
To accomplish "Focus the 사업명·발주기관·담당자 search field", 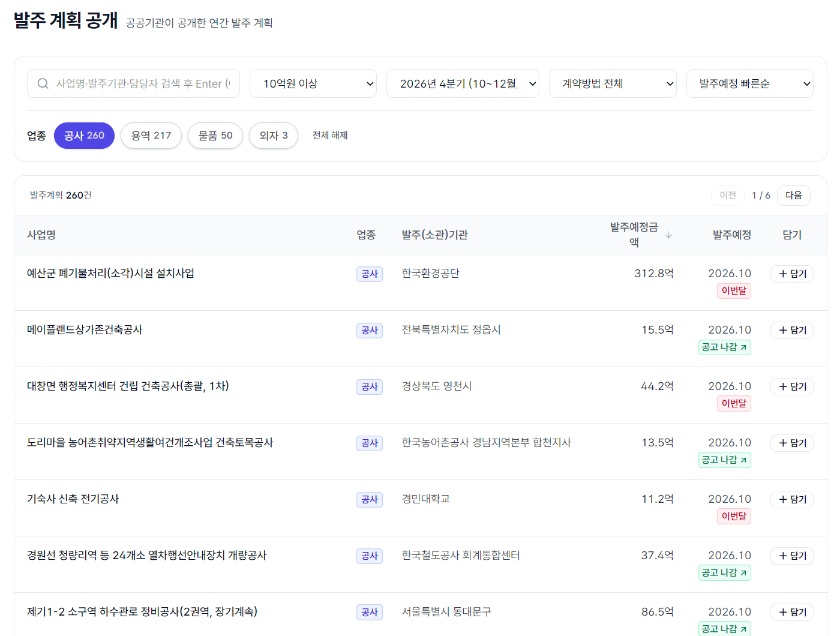I will [133, 83].
